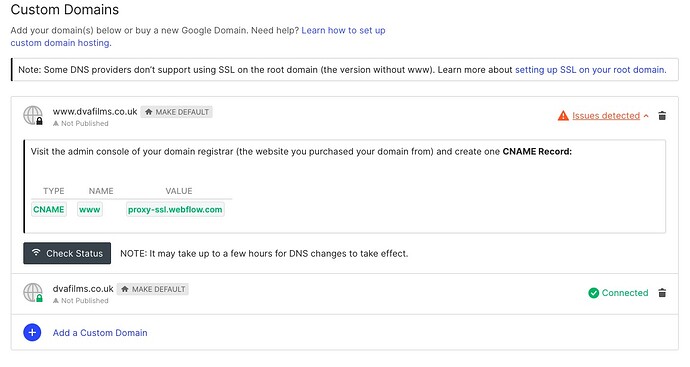Collapse the Issues detected chevron
Viewport: 690px width, 367px height.
click(646, 116)
